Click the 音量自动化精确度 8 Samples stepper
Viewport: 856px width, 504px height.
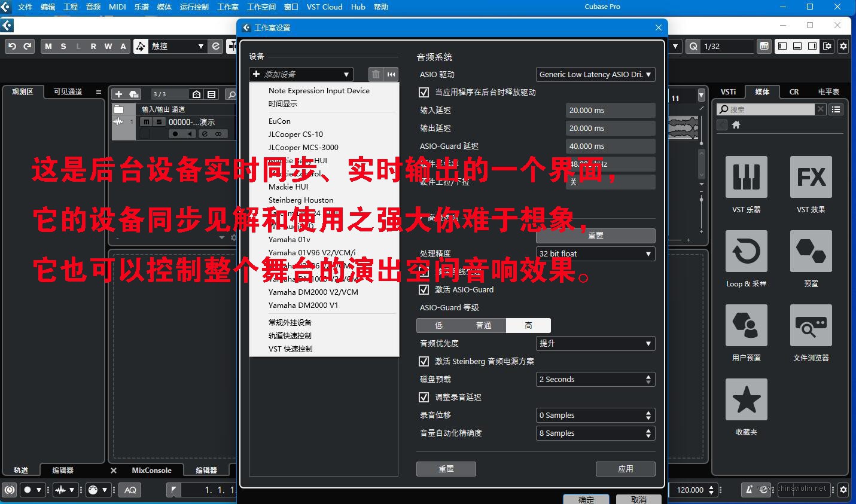tap(648, 433)
